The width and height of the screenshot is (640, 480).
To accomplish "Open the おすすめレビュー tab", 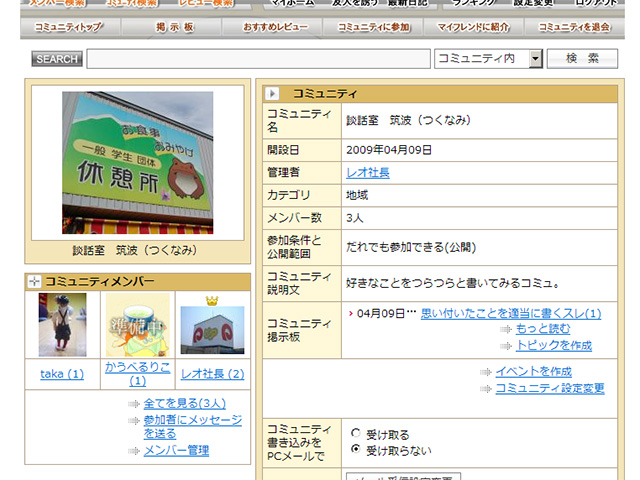I will click(275, 27).
